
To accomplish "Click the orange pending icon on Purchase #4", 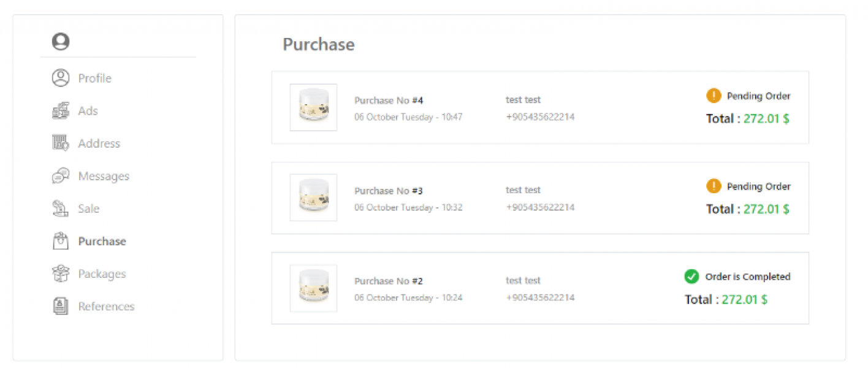I will click(714, 96).
